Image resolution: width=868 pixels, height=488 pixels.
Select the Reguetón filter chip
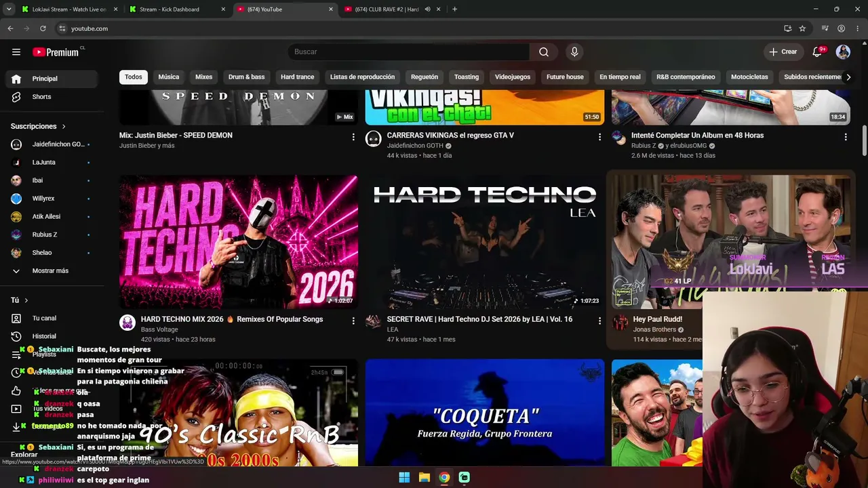[x=425, y=77]
